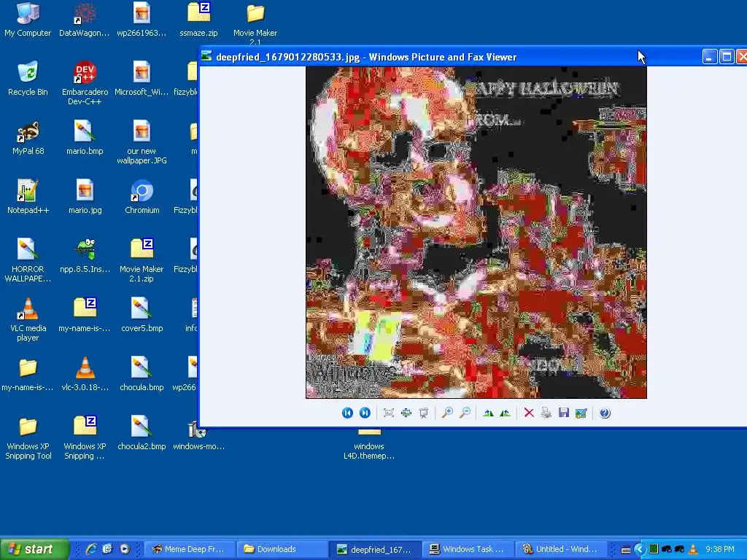Switch to Meme Deep Fr... taskbar button
Image resolution: width=747 pixels, height=560 pixels.
pyautogui.click(x=190, y=549)
